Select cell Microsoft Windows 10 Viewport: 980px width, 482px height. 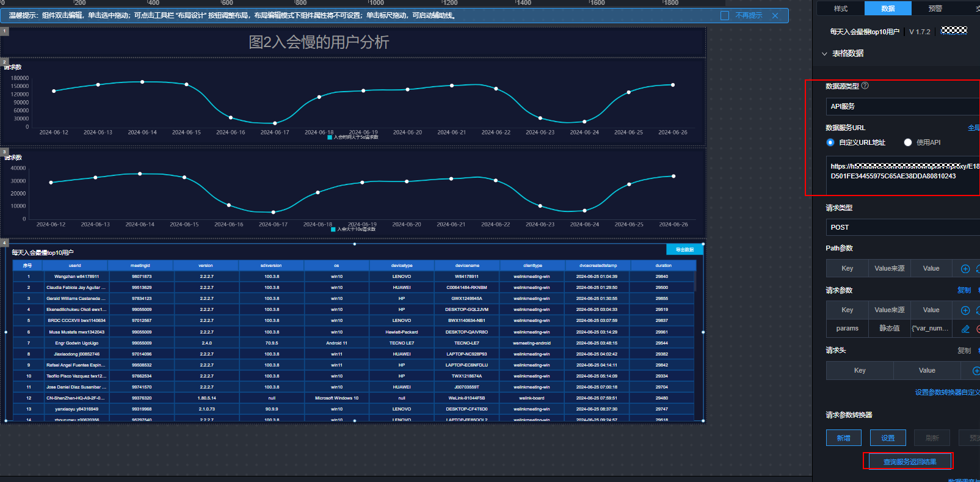(x=336, y=398)
